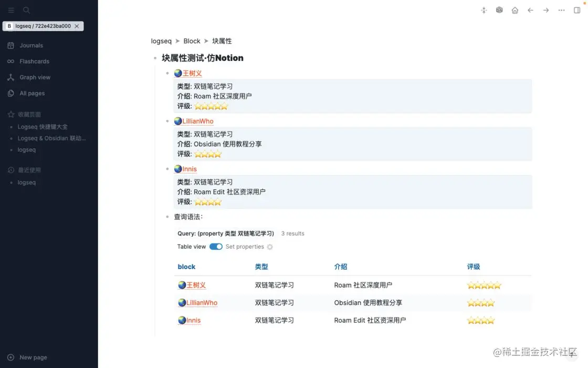Click the globe icon before 王树义 block
Screen dimensions: 588x368
(178, 73)
